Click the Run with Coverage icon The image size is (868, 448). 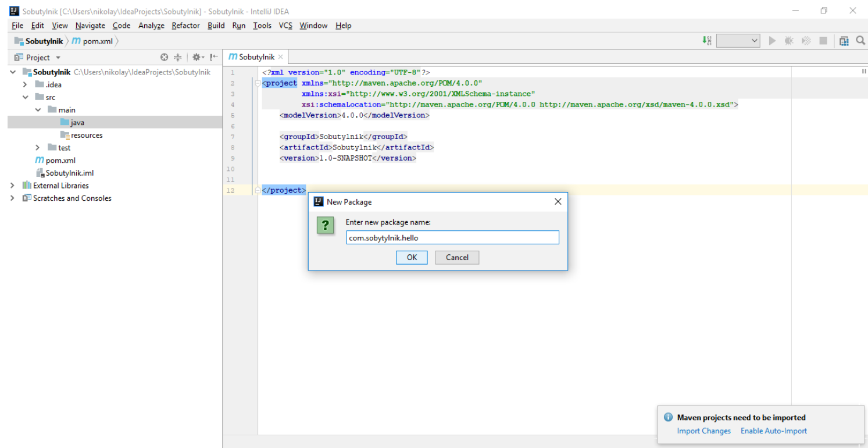pyautogui.click(x=806, y=41)
